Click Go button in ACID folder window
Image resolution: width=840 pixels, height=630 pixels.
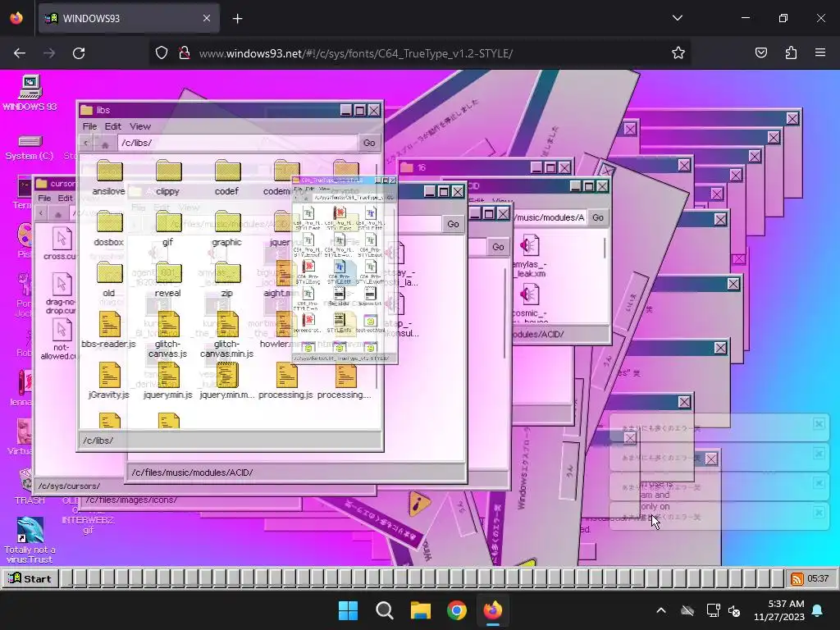pyautogui.click(x=453, y=224)
